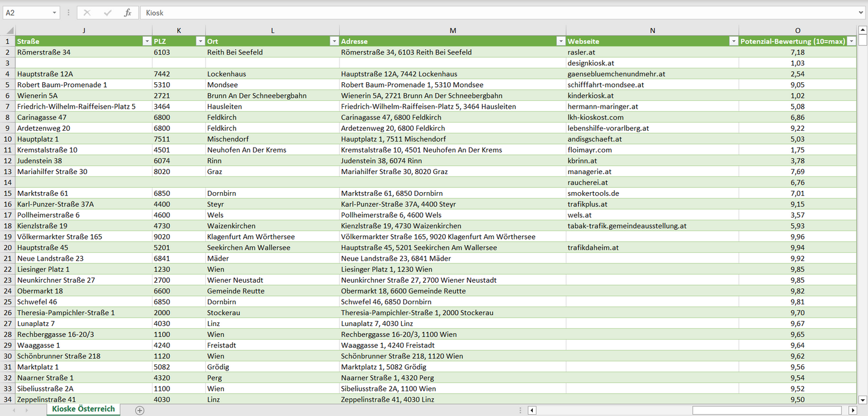Click the horizontal scrollbar right arrow
868x416 pixels.
click(852, 411)
